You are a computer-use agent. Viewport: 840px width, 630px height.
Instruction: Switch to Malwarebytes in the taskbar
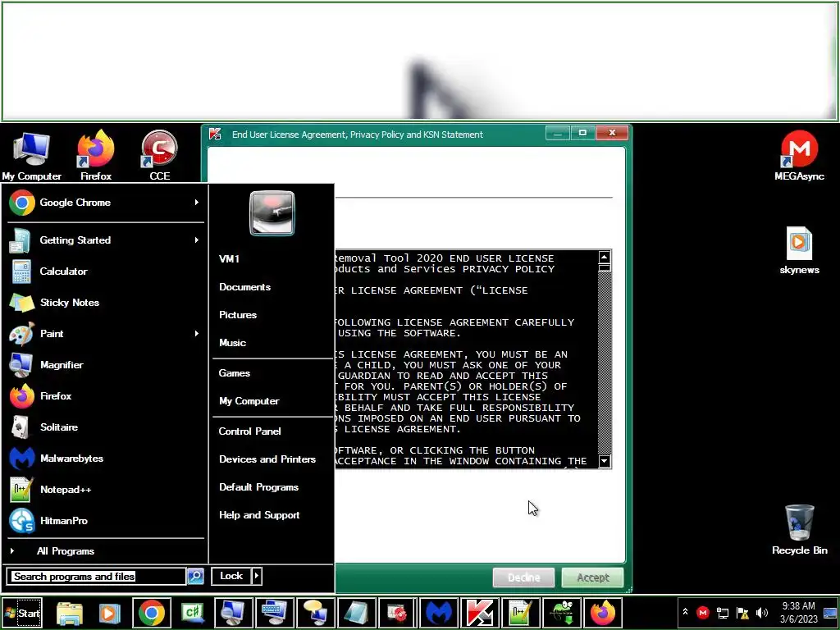tap(439, 613)
